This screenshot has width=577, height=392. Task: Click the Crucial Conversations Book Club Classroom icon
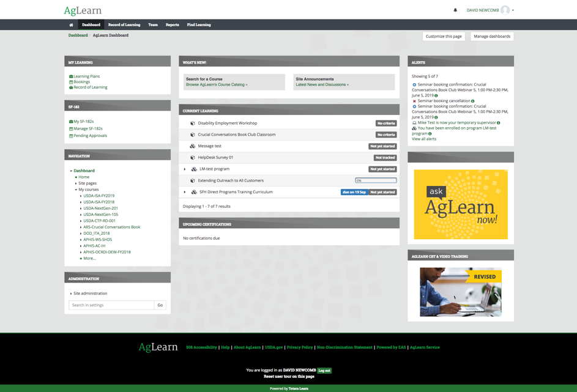point(193,135)
